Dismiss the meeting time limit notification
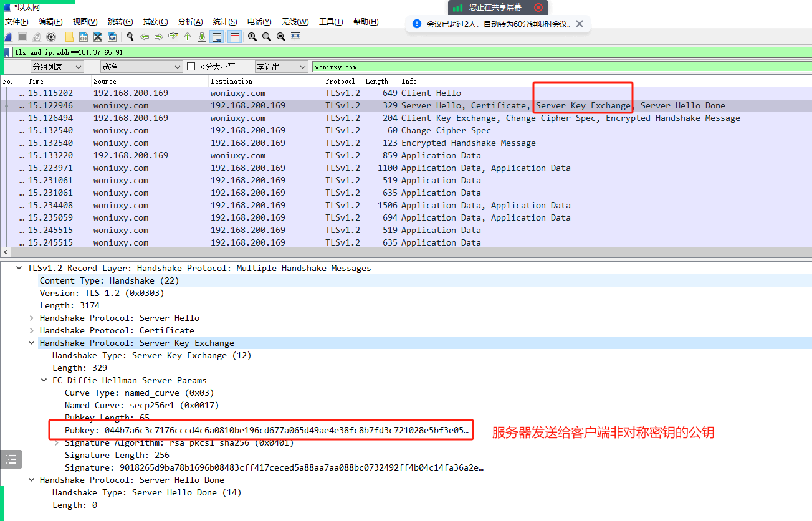The image size is (812, 521). [580, 24]
